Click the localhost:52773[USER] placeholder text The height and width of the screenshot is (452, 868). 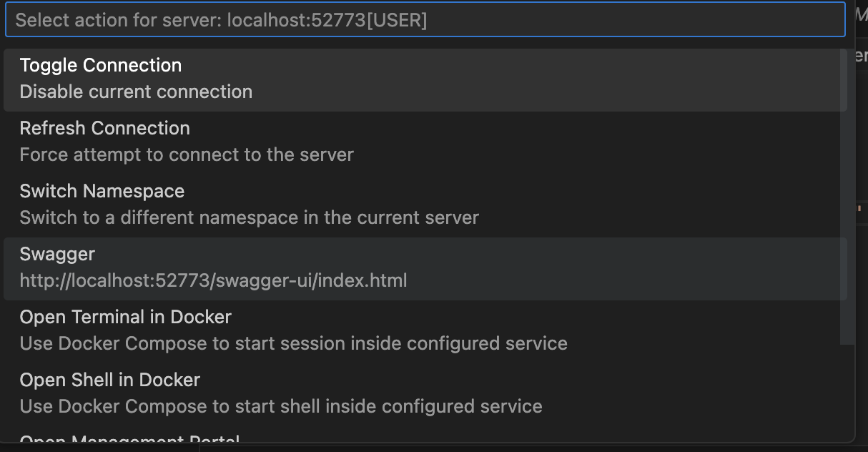(327, 21)
